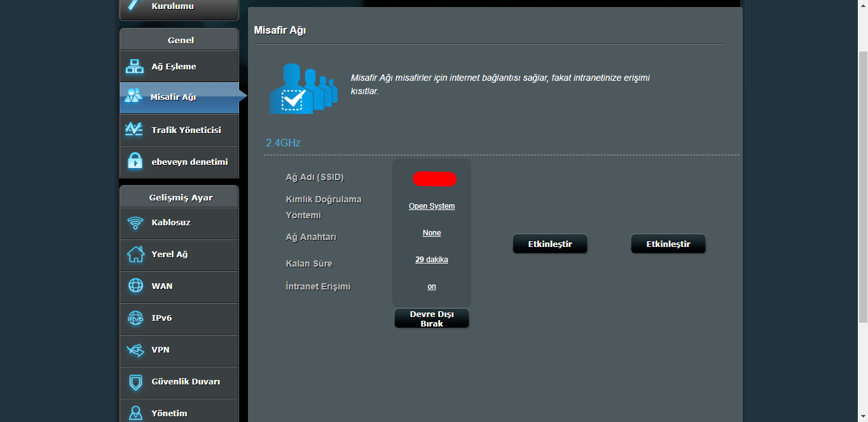Image resolution: width=868 pixels, height=422 pixels.
Task: Click the Ağ Eşleme network map icon
Action: click(135, 66)
